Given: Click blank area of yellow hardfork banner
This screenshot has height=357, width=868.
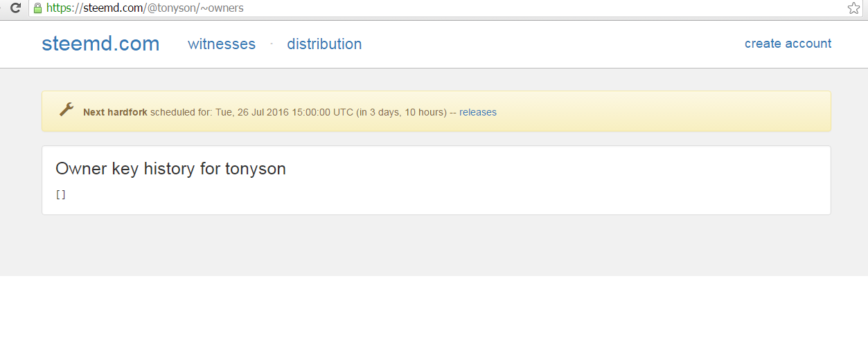Looking at the screenshot, I should pos(658,111).
